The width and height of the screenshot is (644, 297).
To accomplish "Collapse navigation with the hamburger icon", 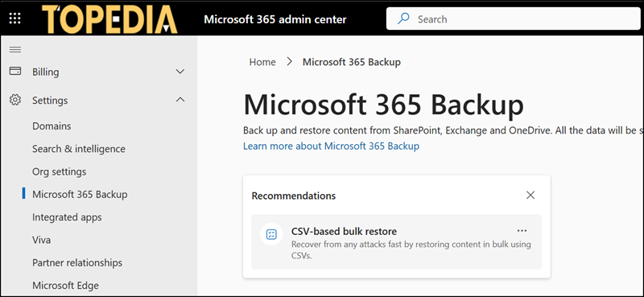I will (x=15, y=50).
